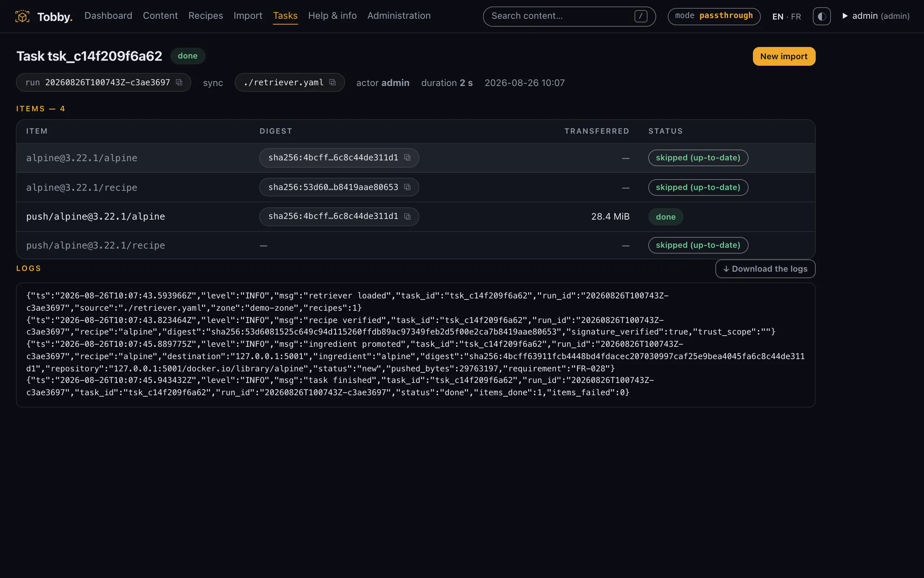Click the DIGEST column header
The height and width of the screenshot is (578, 924).
coord(276,131)
